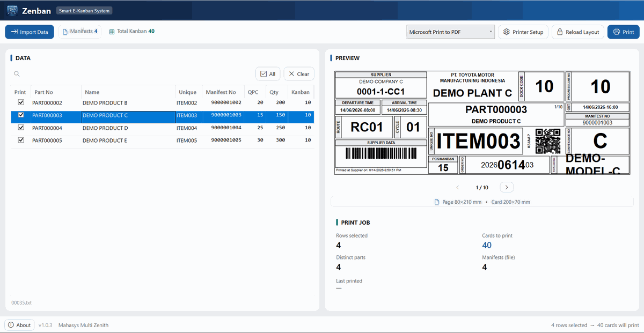Viewport: 644px width, 333px height.
Task: Select the DEMO PRODUCT B cell
Action: pyautogui.click(x=128, y=102)
